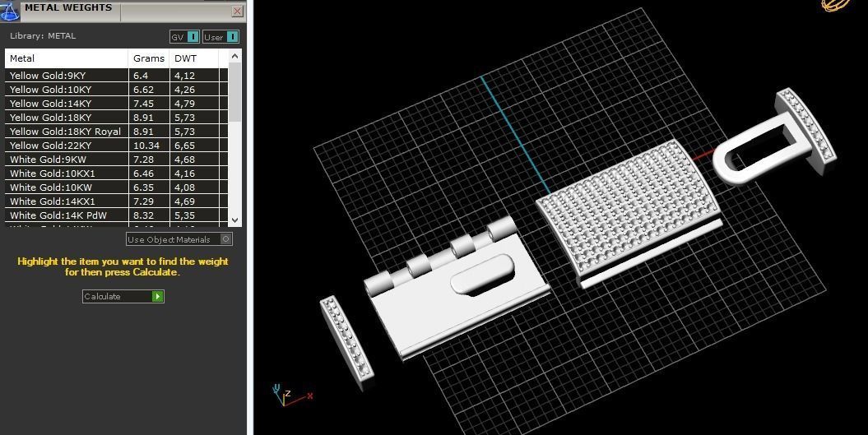Close the Metal Weights panel
This screenshot has width=868, height=435.
238,11
